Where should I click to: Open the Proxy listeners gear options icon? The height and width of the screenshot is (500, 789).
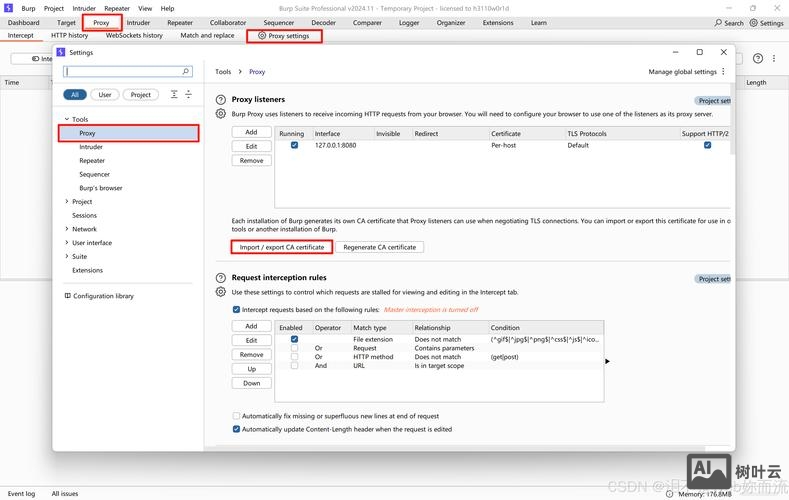click(x=221, y=114)
